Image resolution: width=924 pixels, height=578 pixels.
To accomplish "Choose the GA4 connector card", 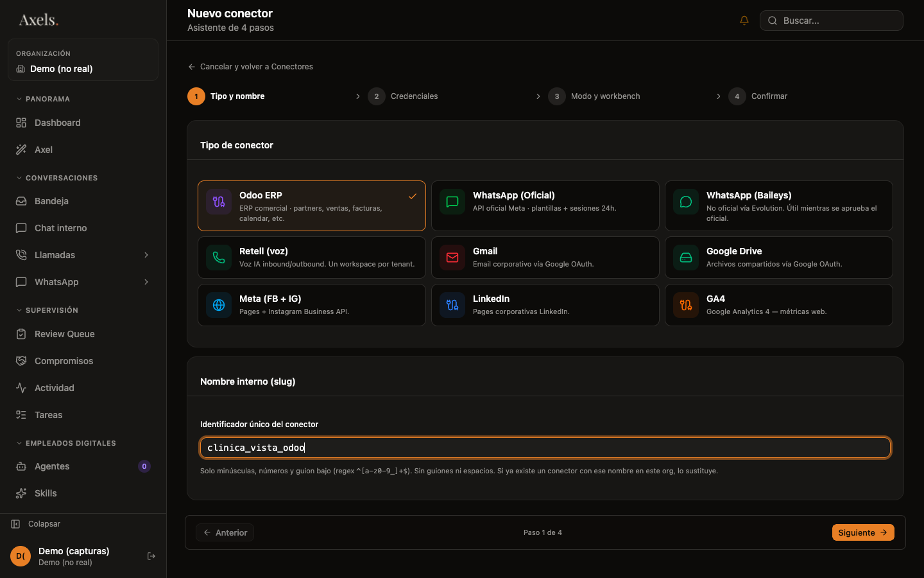I will pyautogui.click(x=779, y=305).
